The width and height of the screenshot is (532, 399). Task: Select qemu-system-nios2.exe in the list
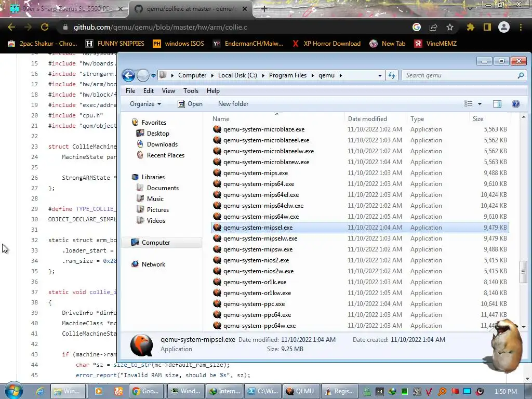360,260
